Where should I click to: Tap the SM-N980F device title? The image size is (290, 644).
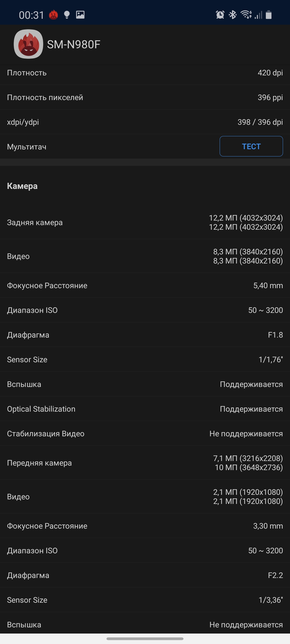pos(74,45)
